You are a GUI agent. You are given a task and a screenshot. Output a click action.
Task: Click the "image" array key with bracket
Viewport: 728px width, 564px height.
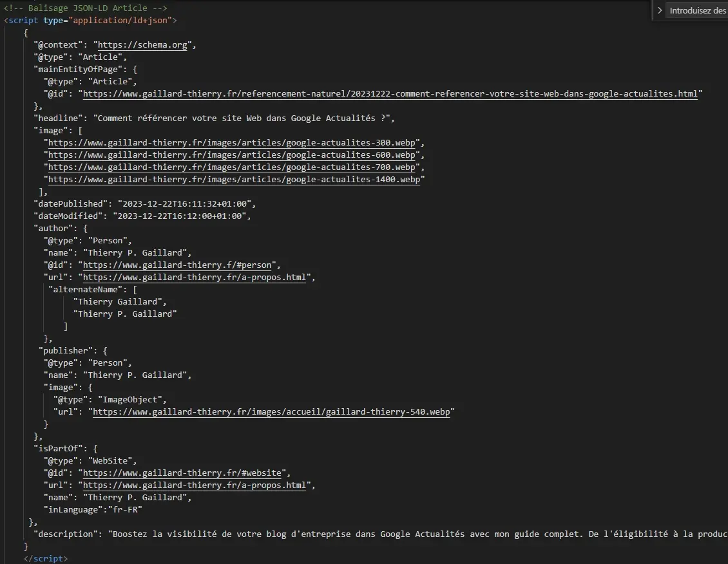coord(57,130)
